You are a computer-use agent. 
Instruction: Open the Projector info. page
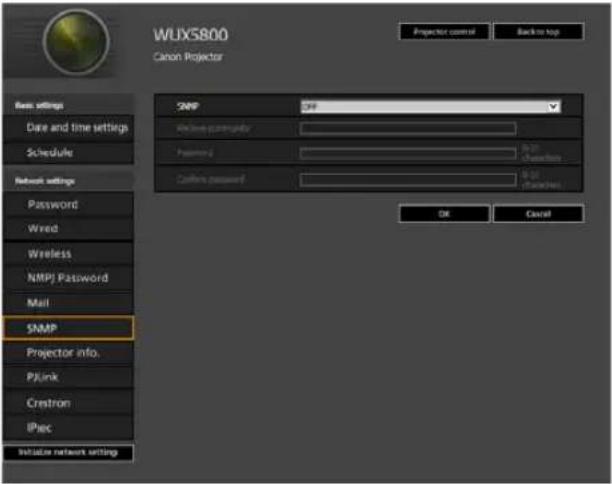(x=68, y=353)
